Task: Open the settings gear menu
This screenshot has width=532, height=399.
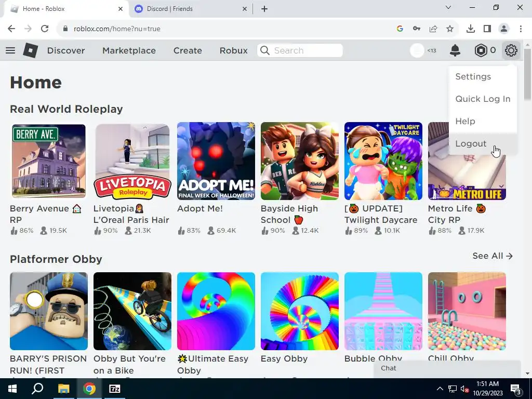Action: (x=511, y=50)
